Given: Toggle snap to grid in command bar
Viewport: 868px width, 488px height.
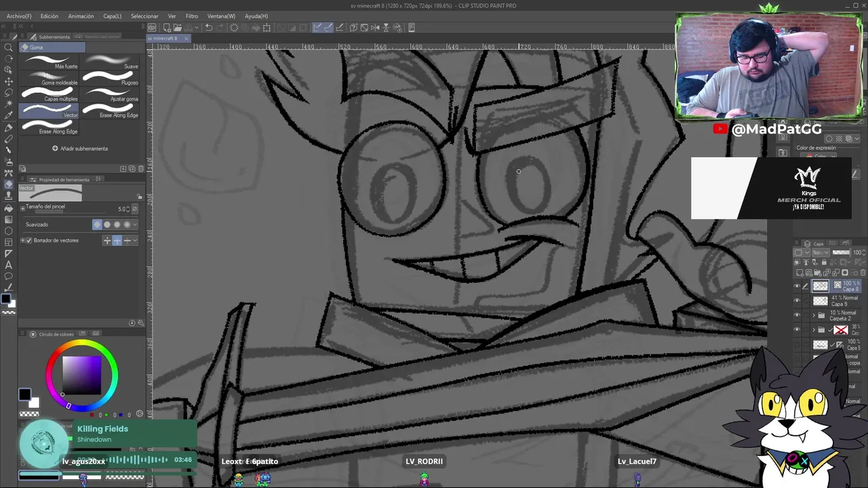Looking at the screenshot, I should [339, 28].
